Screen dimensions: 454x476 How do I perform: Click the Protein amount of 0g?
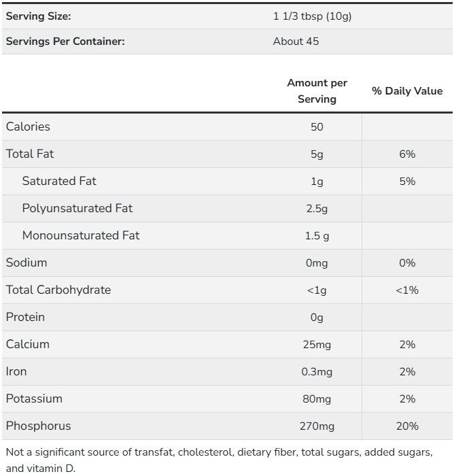click(x=317, y=318)
